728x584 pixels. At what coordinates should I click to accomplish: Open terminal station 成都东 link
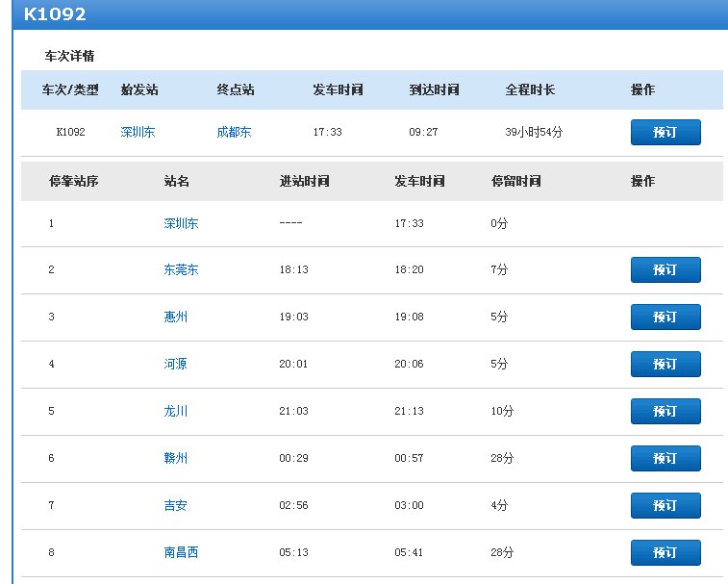(x=234, y=132)
